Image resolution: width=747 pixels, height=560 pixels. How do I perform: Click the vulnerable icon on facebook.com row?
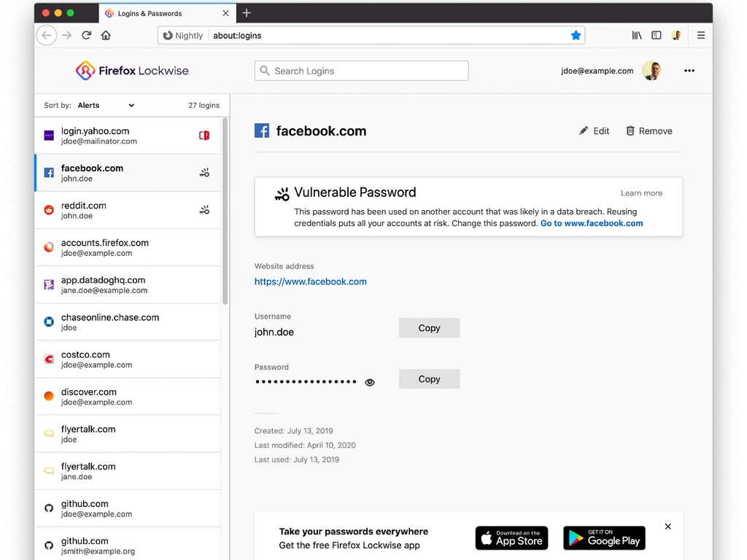pyautogui.click(x=204, y=172)
